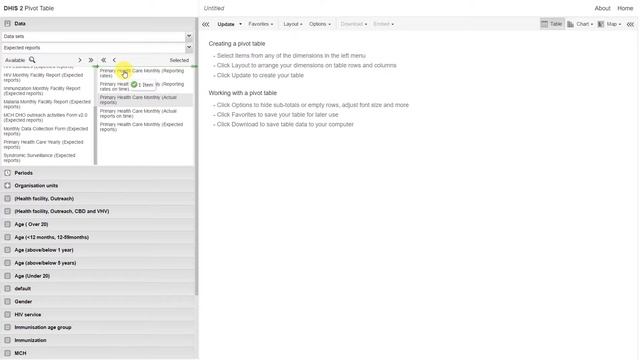Select Syndromic Surveillance (Expected reports)
The height and width of the screenshot is (360, 640).
click(47, 158)
